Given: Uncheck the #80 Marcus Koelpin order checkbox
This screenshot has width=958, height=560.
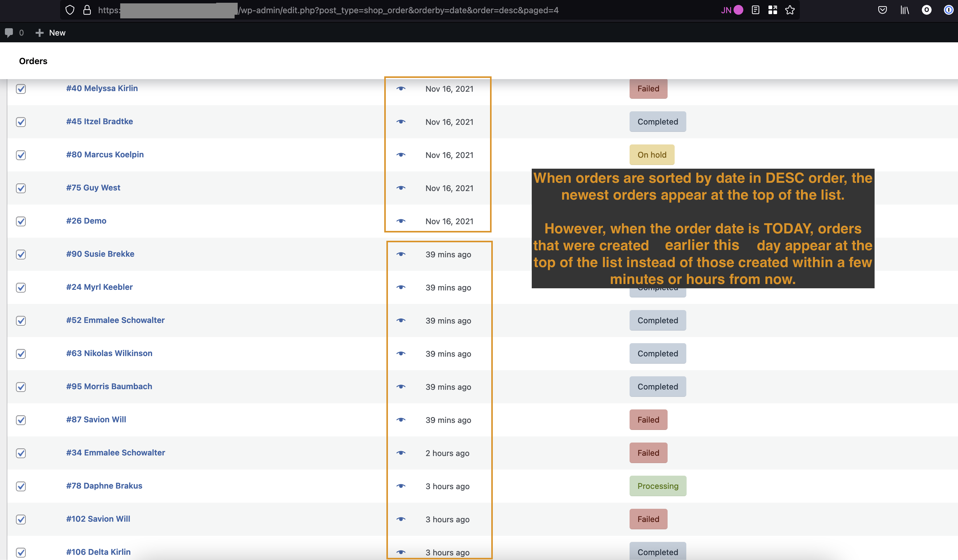Looking at the screenshot, I should tap(21, 155).
